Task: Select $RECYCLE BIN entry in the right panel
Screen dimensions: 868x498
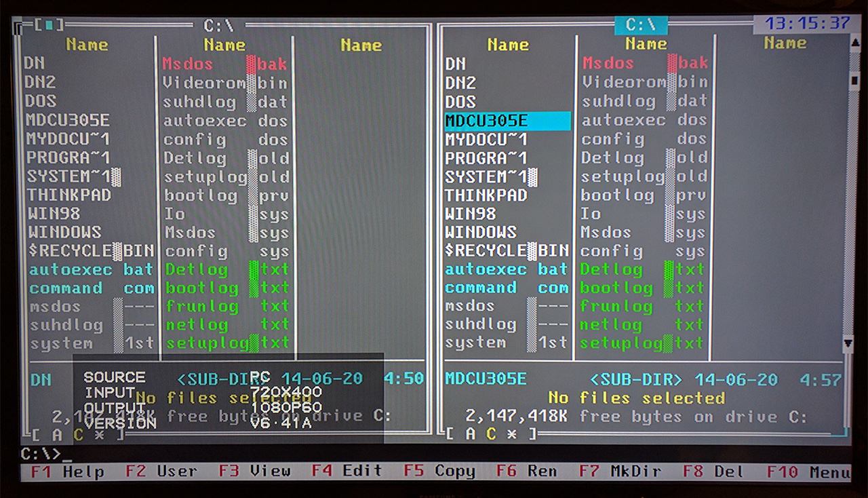Action: [507, 251]
